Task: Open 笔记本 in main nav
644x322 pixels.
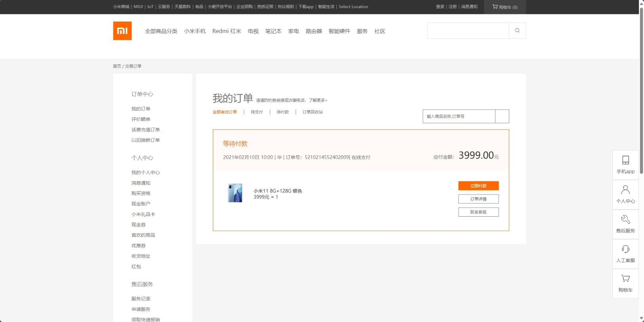Action: coord(273,31)
